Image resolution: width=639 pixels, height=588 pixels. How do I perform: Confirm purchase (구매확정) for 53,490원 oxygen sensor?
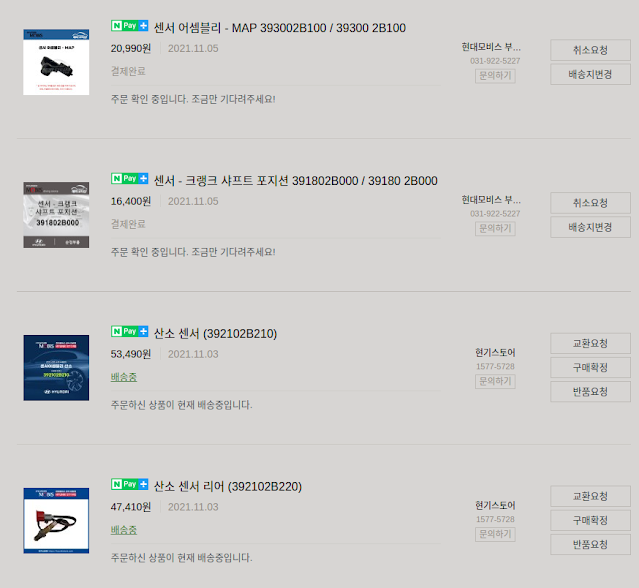click(x=590, y=368)
